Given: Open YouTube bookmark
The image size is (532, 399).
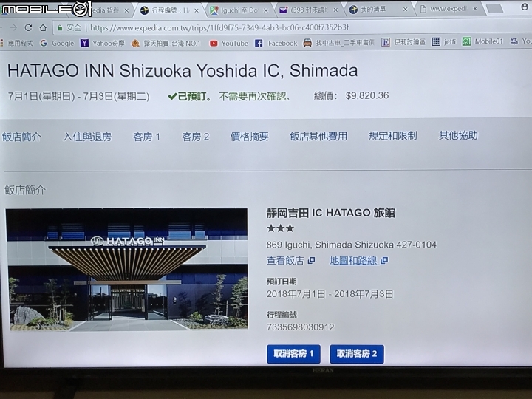Looking at the screenshot, I should point(228,44).
